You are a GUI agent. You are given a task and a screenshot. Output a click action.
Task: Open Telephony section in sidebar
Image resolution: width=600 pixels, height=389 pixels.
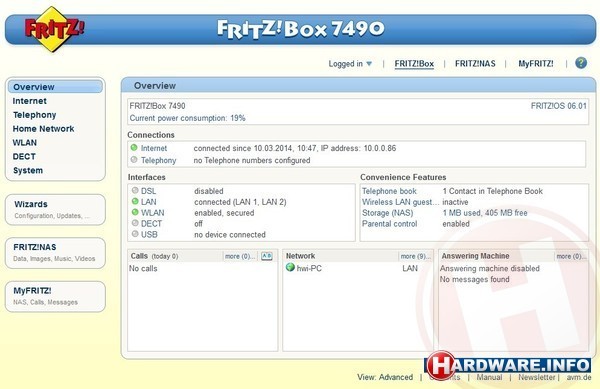click(34, 115)
